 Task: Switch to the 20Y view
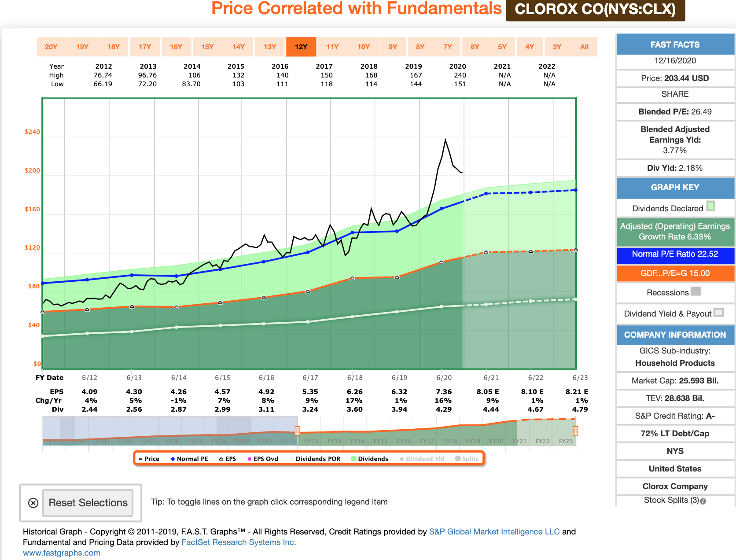(51, 47)
